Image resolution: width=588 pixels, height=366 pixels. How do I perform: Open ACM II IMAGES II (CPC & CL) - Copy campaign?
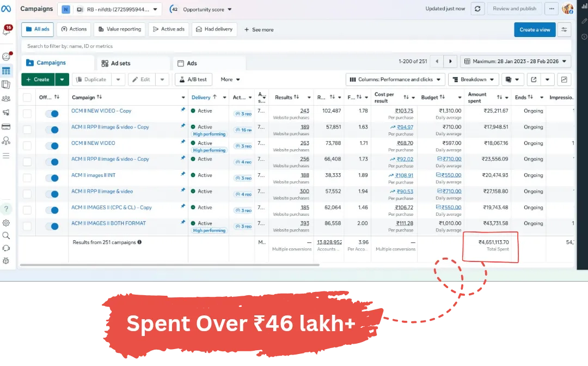pos(112,208)
